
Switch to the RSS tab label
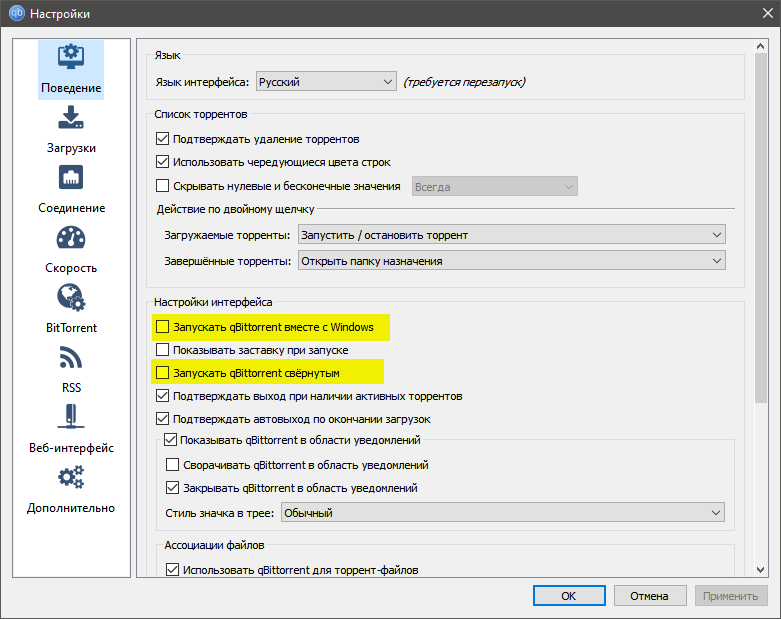click(x=71, y=387)
